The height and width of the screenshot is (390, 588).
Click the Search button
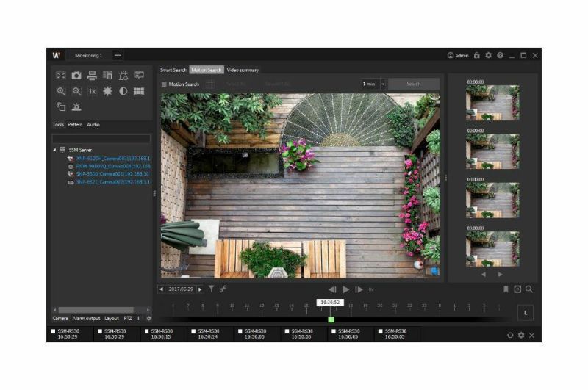click(414, 84)
